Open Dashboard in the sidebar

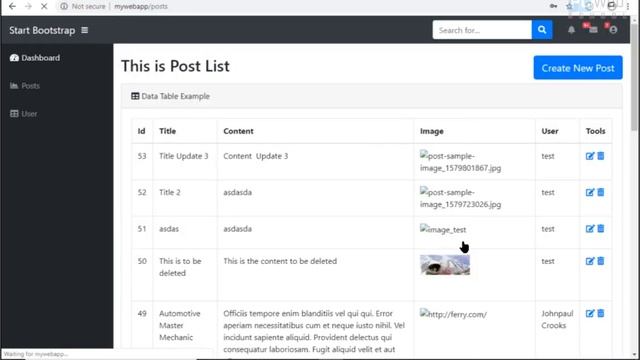tap(35, 58)
